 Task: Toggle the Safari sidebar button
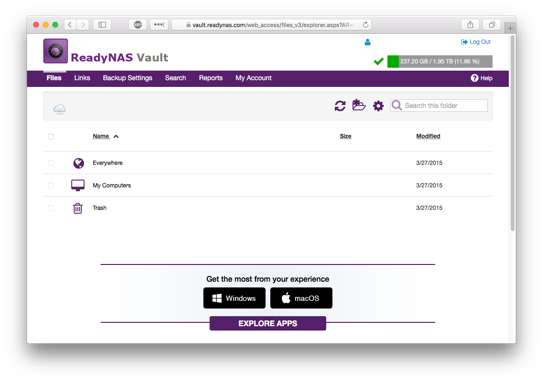coord(102,25)
